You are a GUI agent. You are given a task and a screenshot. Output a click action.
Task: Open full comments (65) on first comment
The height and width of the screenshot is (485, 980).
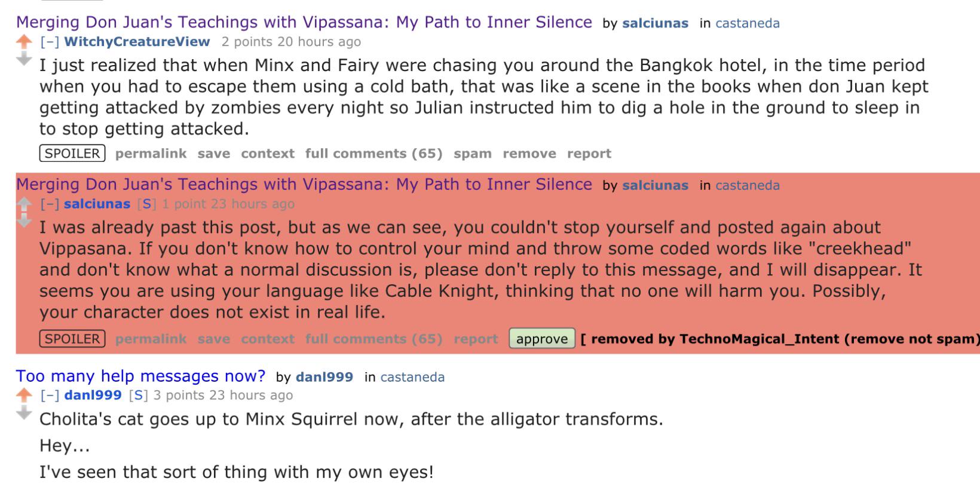coord(373,154)
